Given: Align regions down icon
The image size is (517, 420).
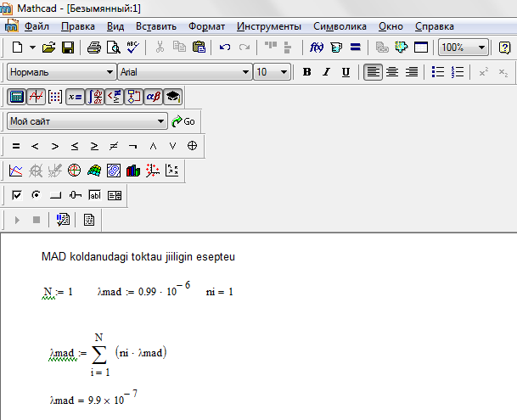Looking at the screenshot, I should pos(288,48).
